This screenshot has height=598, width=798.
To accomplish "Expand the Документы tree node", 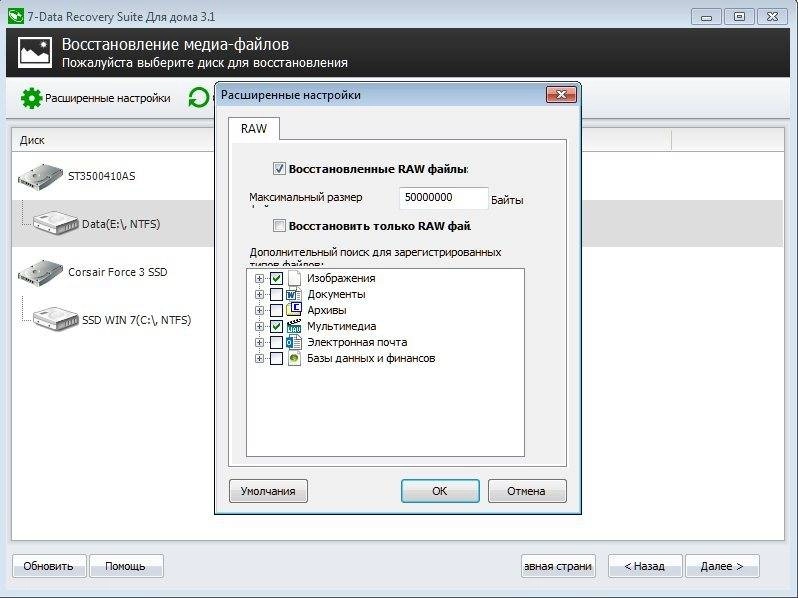I will tap(259, 294).
